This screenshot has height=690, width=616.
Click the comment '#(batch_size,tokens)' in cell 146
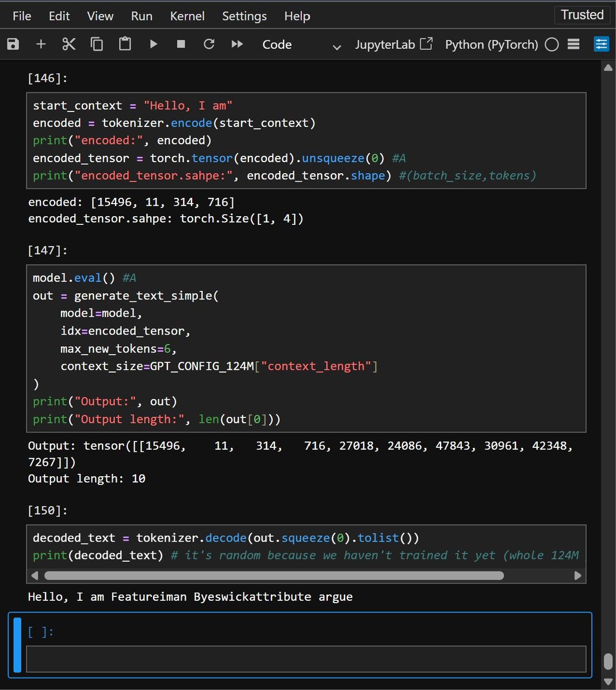tap(468, 175)
